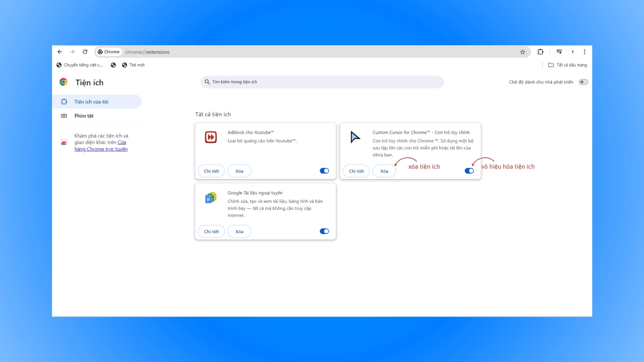Click the forward navigation arrow
The image size is (644, 362).
coord(72,52)
